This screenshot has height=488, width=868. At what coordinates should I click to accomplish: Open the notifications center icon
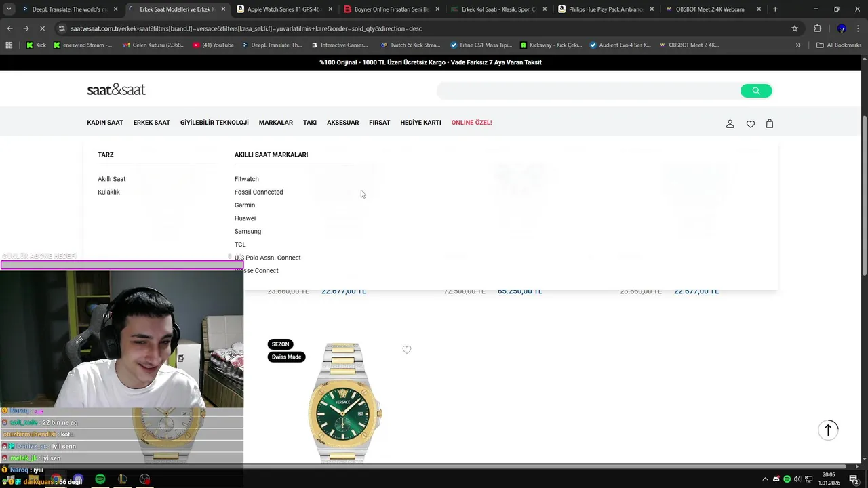853,479
